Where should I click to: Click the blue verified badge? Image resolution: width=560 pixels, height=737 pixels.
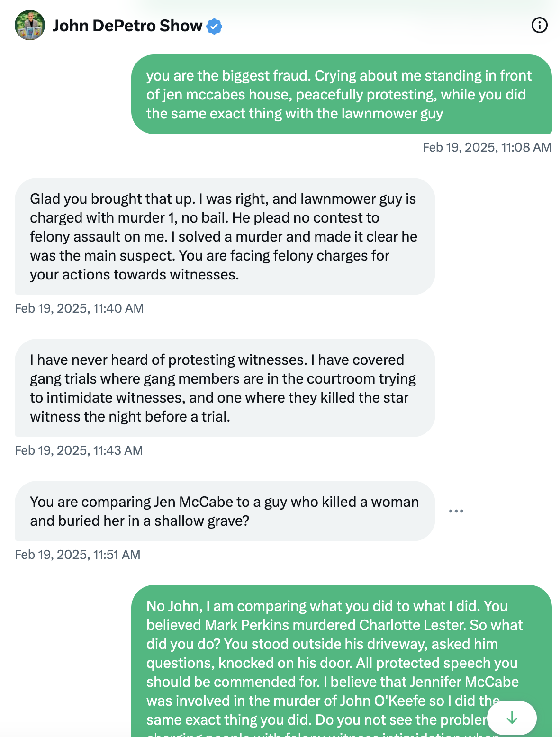[215, 26]
